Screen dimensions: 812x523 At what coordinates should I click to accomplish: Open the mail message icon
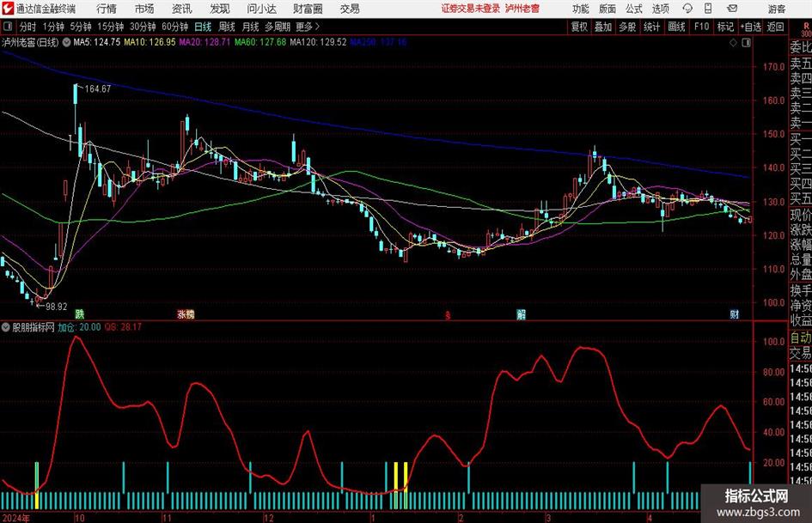[x=732, y=9]
